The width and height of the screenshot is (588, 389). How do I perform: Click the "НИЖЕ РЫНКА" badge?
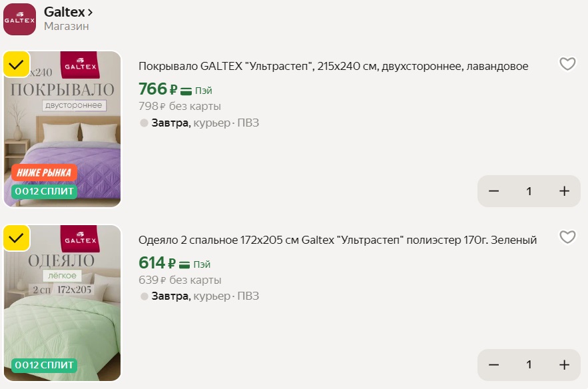coord(44,173)
